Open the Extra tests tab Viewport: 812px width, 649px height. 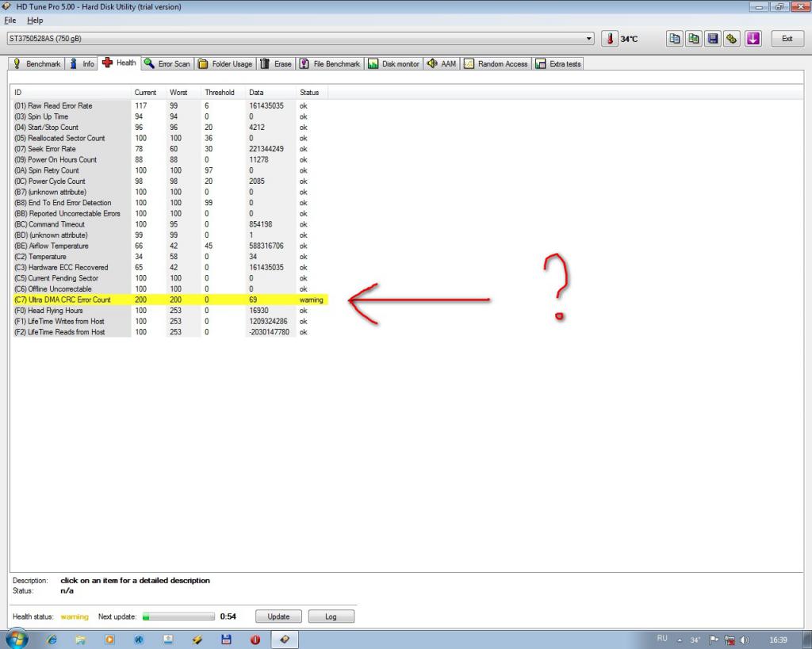558,63
